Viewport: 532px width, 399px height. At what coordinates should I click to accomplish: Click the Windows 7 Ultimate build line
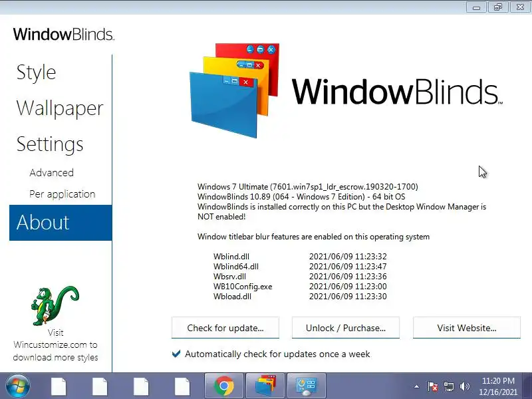tap(308, 187)
